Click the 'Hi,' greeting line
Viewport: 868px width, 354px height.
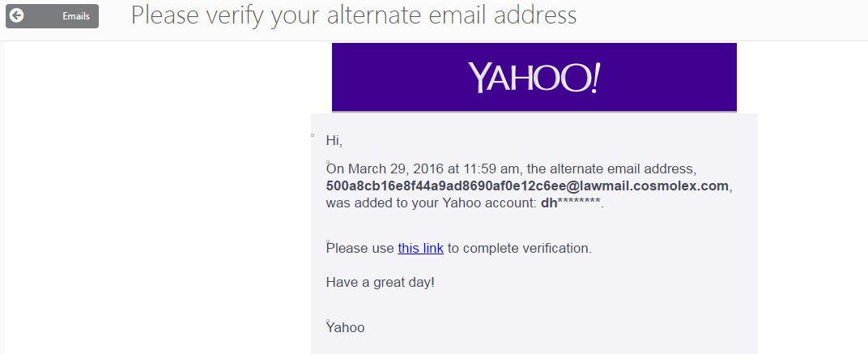334,141
